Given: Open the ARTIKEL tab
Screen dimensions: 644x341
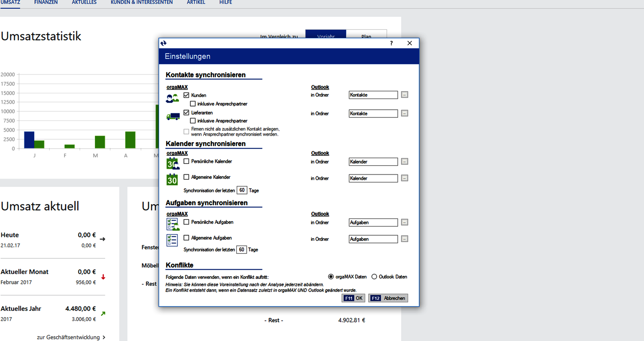Looking at the screenshot, I should click(196, 3).
